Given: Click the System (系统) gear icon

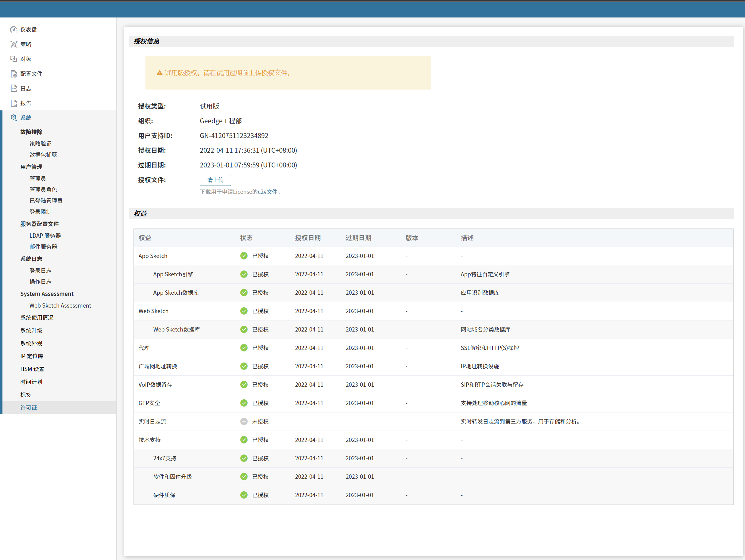Looking at the screenshot, I should [14, 118].
